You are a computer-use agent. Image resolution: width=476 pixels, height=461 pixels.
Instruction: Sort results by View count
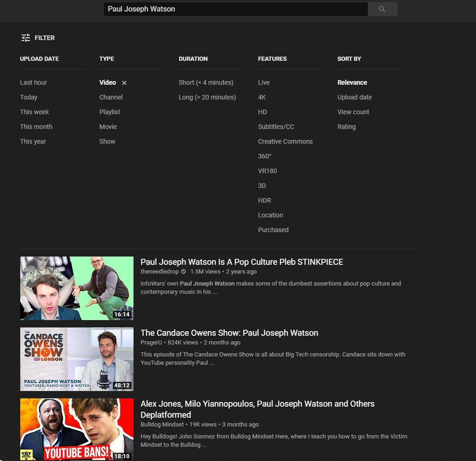[x=353, y=112]
